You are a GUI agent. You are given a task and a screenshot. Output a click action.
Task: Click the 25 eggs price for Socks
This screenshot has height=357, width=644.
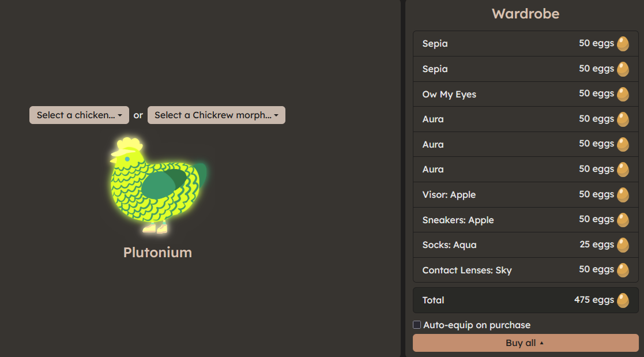click(x=597, y=245)
